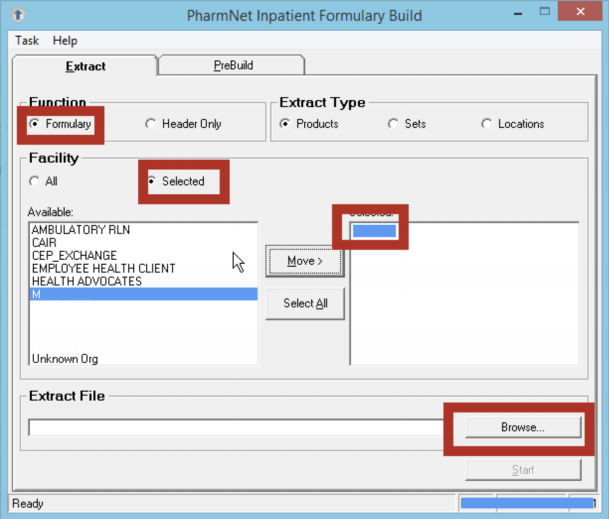Switch to the Extract tab
This screenshot has width=609, height=519.
(85, 67)
